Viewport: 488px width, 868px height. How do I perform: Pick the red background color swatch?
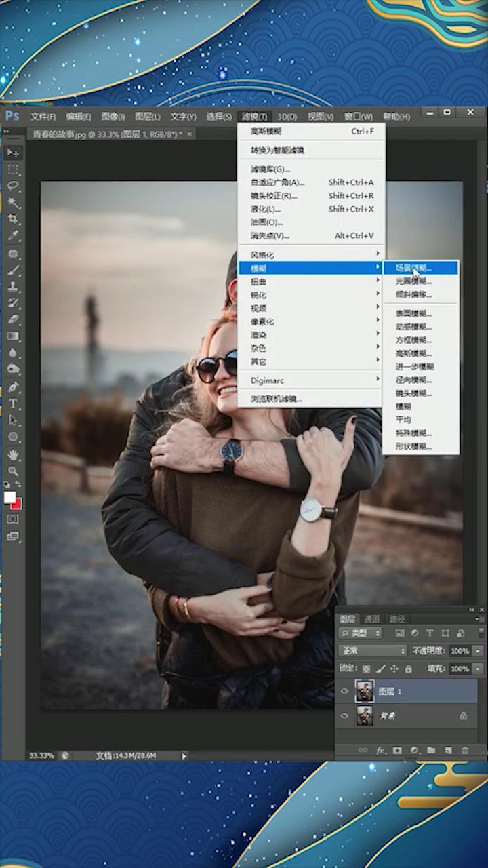(19, 506)
